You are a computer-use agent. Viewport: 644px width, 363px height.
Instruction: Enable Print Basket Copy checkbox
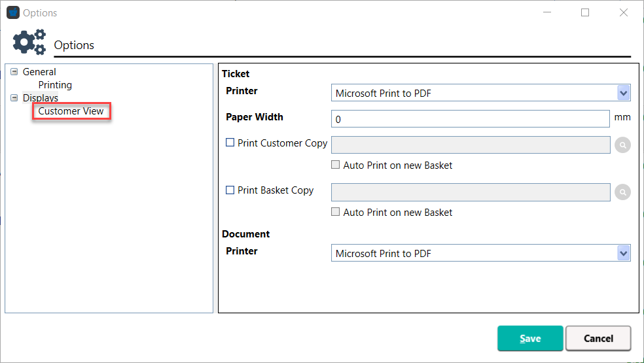(x=230, y=190)
